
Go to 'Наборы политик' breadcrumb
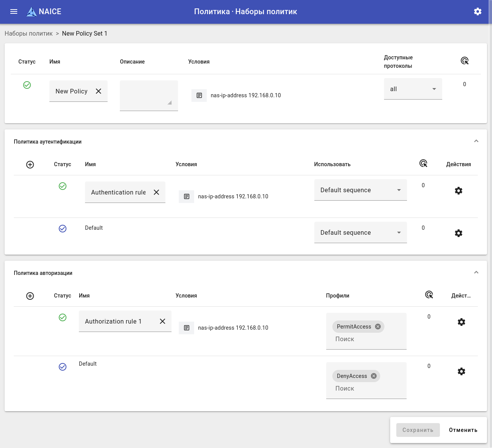coord(29,33)
